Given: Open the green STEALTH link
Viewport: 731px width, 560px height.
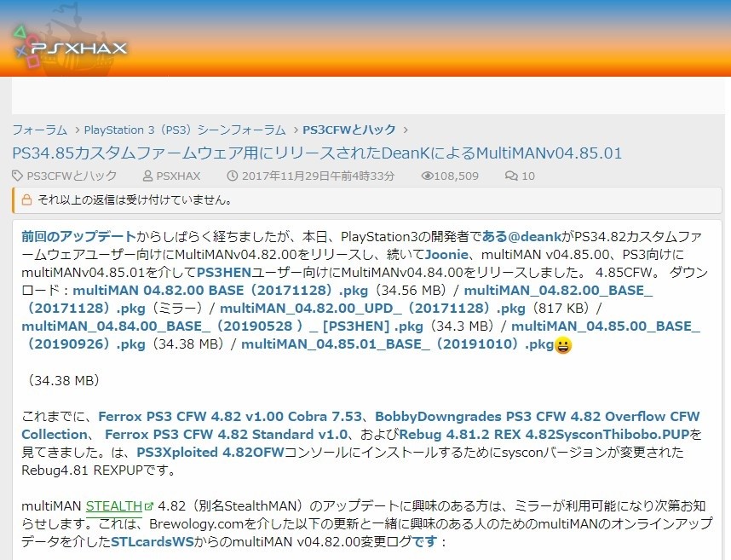Looking at the screenshot, I should 114,506.
